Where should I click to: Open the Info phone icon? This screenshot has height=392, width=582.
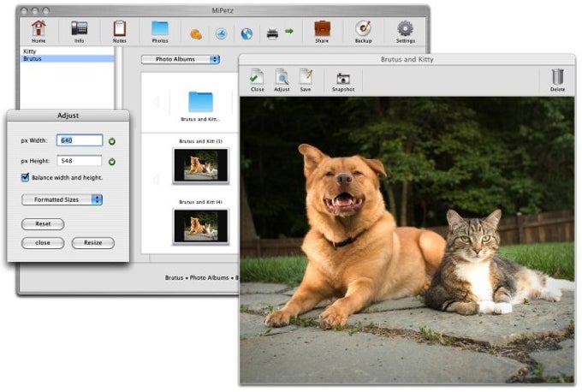[79, 32]
